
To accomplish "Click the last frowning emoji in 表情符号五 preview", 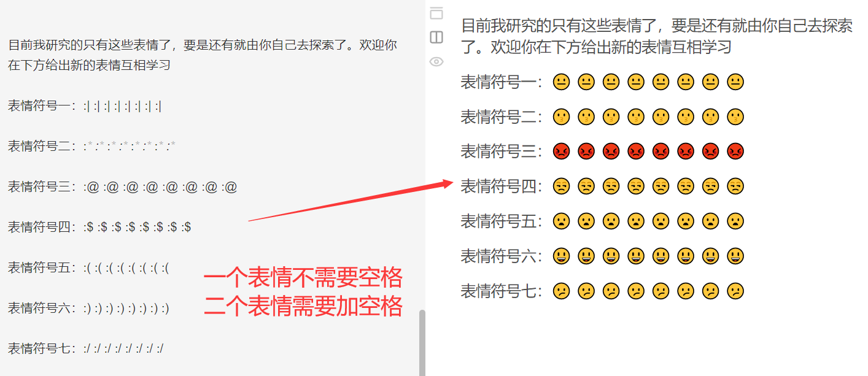I will (735, 221).
